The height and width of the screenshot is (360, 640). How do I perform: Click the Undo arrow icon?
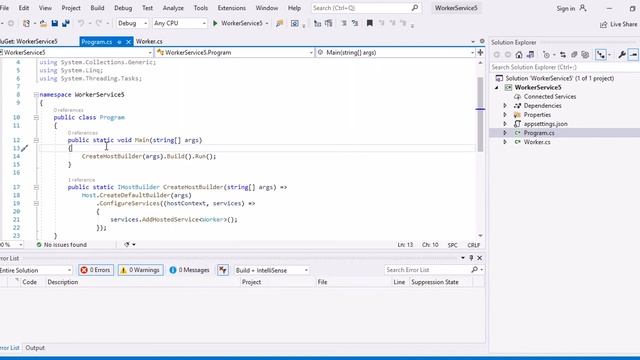(x=81, y=24)
